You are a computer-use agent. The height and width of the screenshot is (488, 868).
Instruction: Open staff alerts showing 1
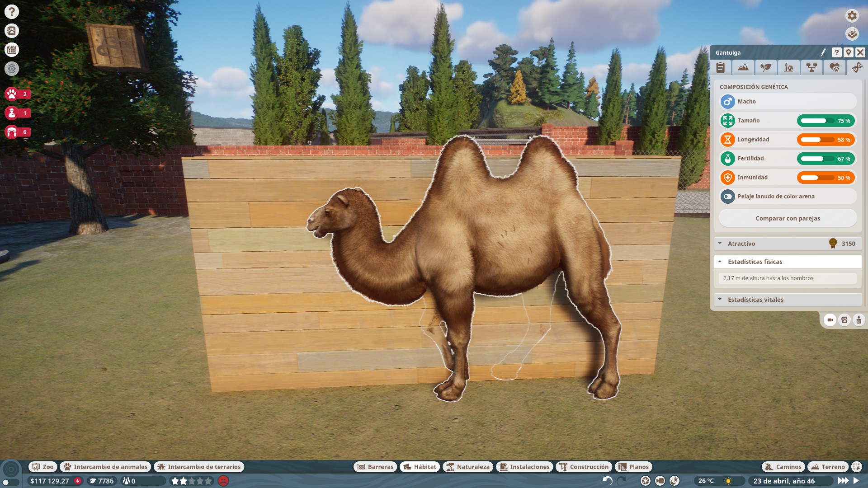pyautogui.click(x=18, y=113)
